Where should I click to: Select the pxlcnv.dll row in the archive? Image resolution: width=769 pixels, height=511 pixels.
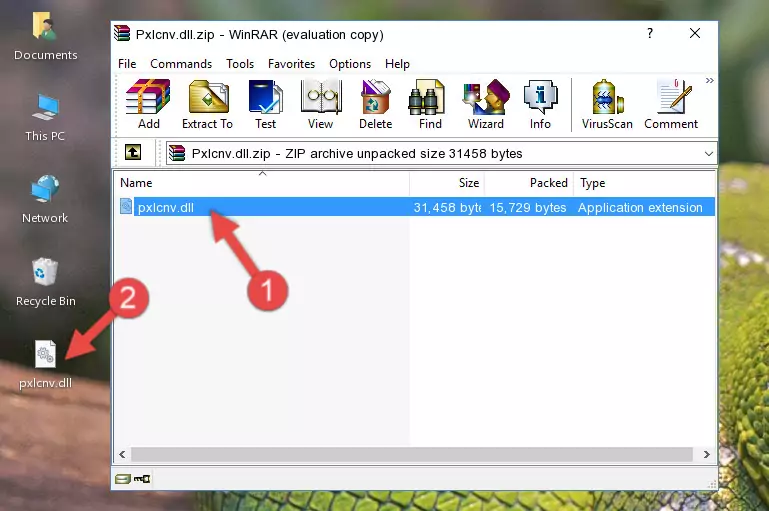coord(416,207)
